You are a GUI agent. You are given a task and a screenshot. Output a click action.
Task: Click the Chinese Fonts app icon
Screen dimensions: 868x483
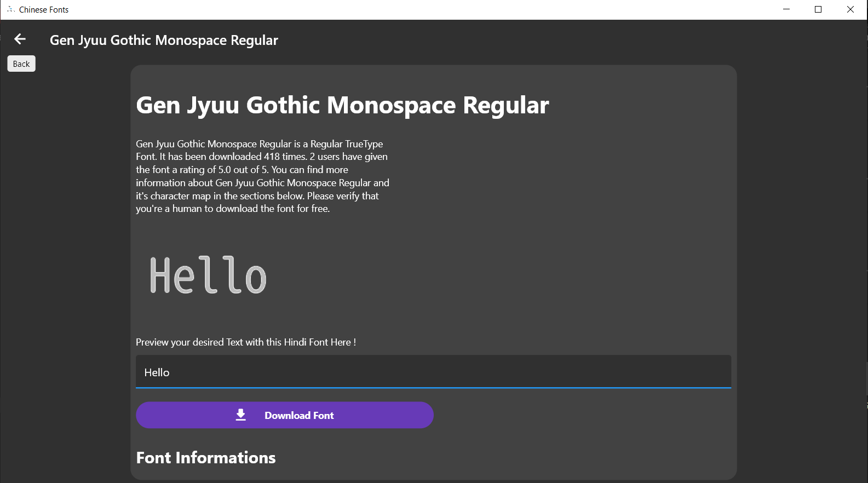(x=10, y=9)
